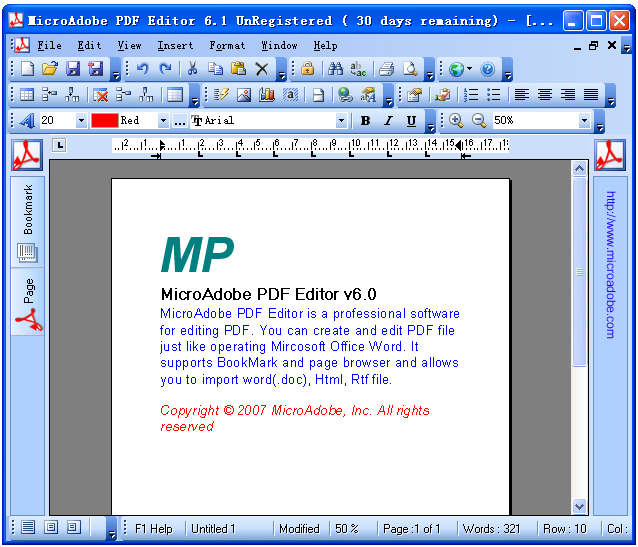The width and height of the screenshot is (638, 547).
Task: Open Help menu
Action: (x=325, y=45)
